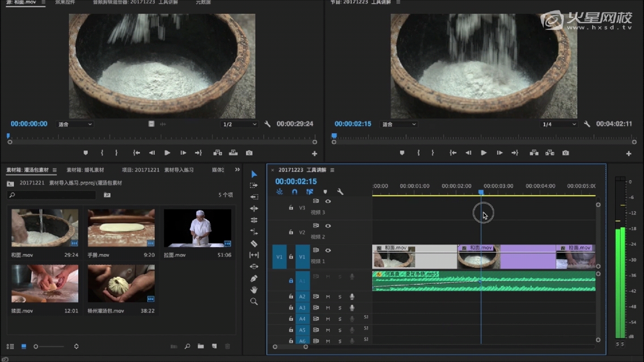
Task: Open Program monitor 1/4 resolution dropdown
Action: [x=559, y=124]
